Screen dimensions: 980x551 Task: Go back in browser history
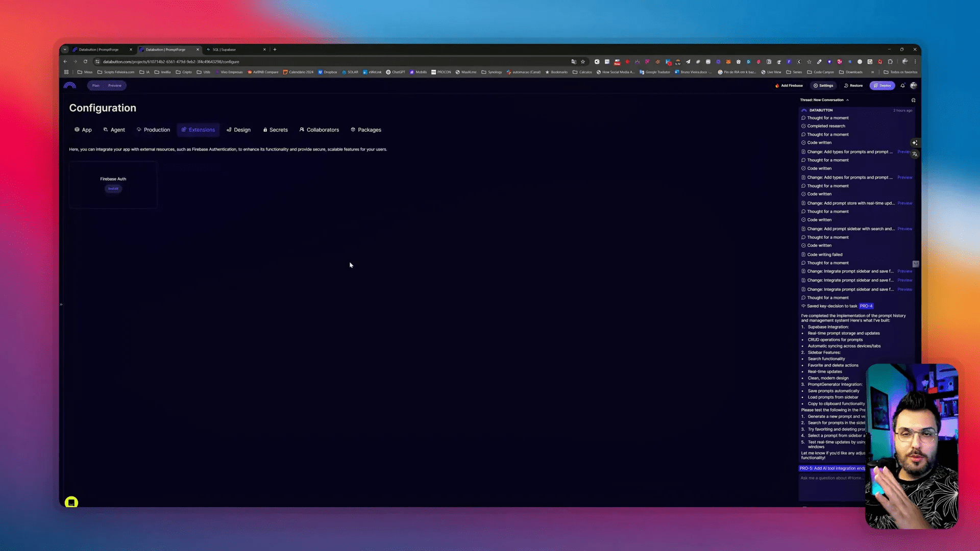tap(65, 62)
